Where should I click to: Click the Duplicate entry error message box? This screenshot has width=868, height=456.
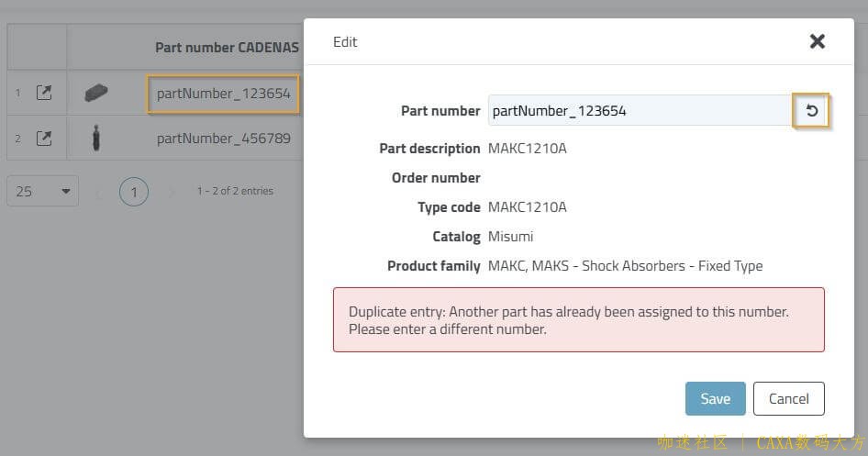click(x=578, y=319)
